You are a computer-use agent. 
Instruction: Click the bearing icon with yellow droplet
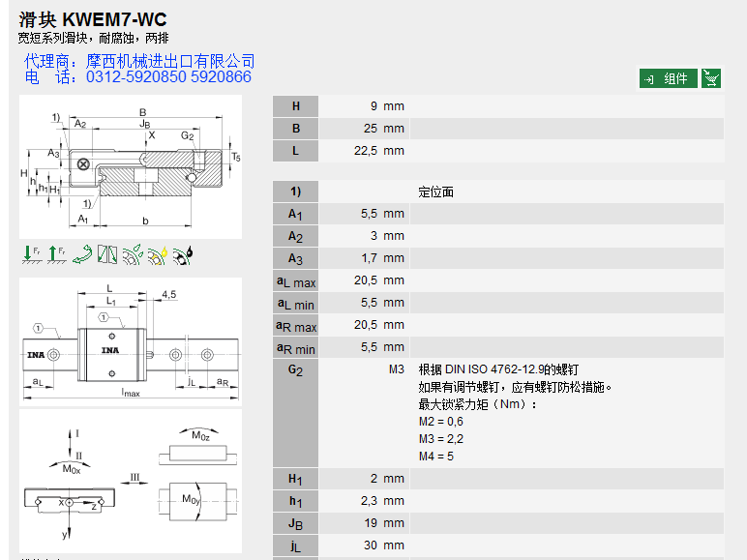158,254
